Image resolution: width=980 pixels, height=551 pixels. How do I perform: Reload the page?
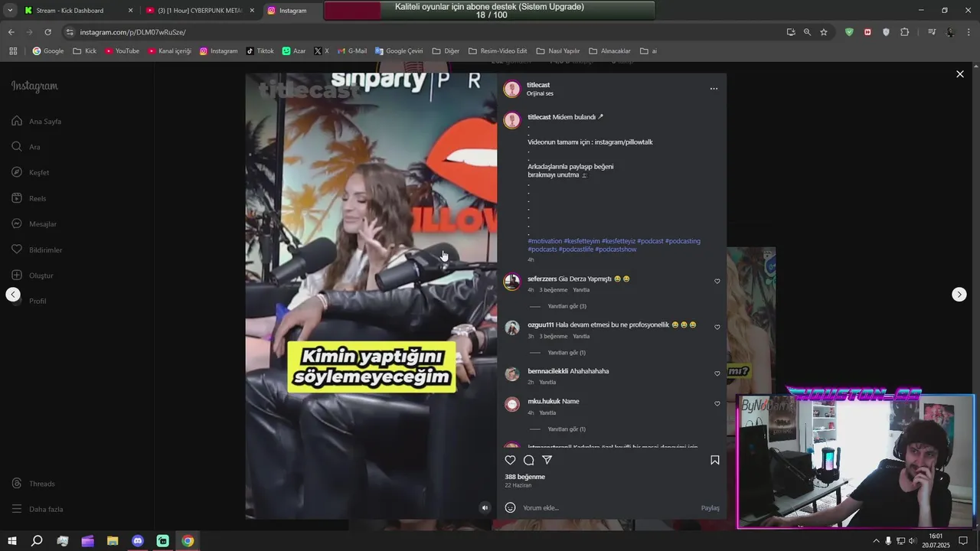[47, 32]
